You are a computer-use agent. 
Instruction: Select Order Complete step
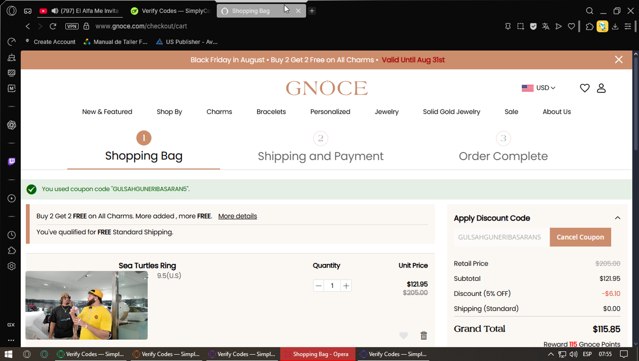503,148
